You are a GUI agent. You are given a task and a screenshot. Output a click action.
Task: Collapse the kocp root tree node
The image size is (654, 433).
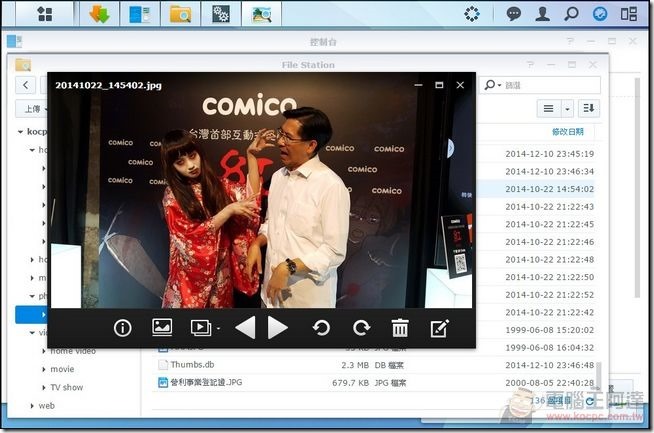(20, 132)
